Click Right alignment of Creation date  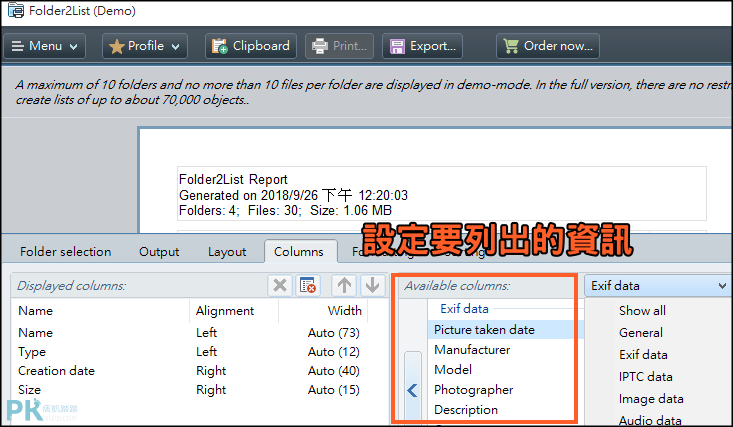211,371
